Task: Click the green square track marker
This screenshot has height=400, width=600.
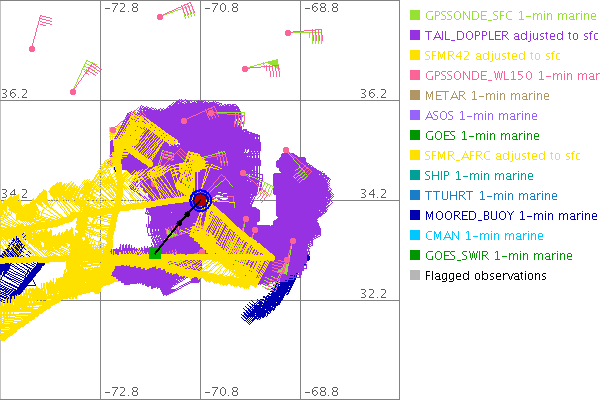Action: click(155, 254)
